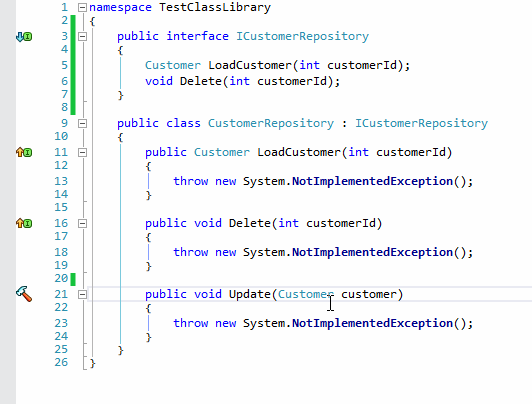Collapse the CustomerRepository class block

pos(82,123)
